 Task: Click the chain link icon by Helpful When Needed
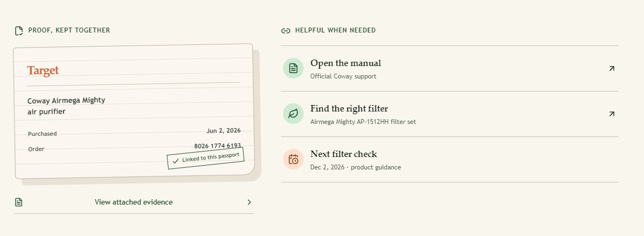click(285, 31)
